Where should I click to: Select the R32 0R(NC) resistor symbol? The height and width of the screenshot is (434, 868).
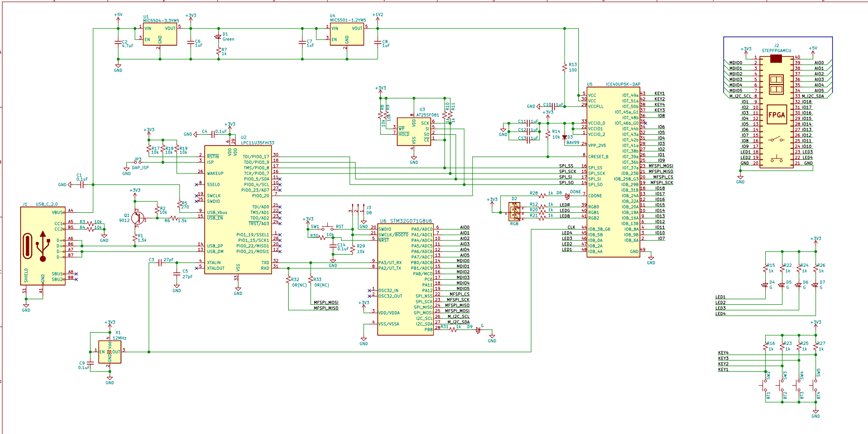coord(288,279)
